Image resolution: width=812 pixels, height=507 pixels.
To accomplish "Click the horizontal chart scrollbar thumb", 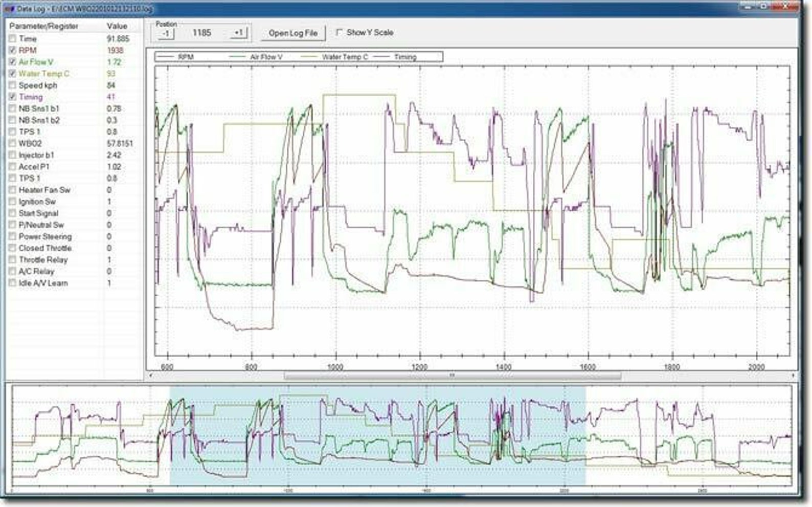I will click(452, 376).
